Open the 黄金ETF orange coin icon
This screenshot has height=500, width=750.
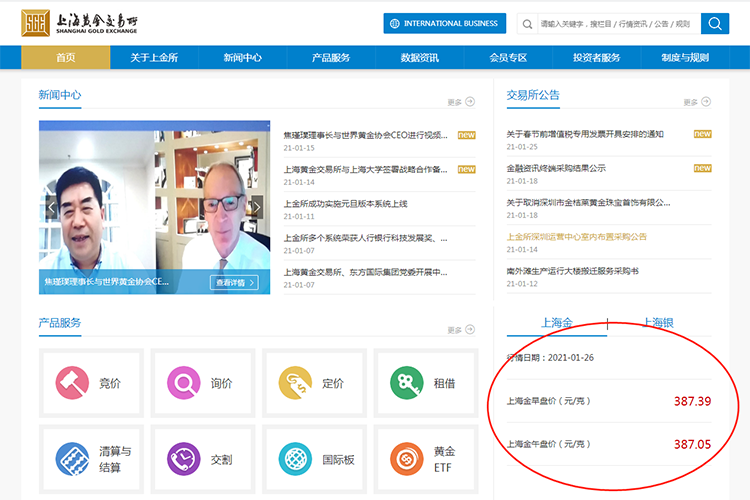[x=407, y=459]
